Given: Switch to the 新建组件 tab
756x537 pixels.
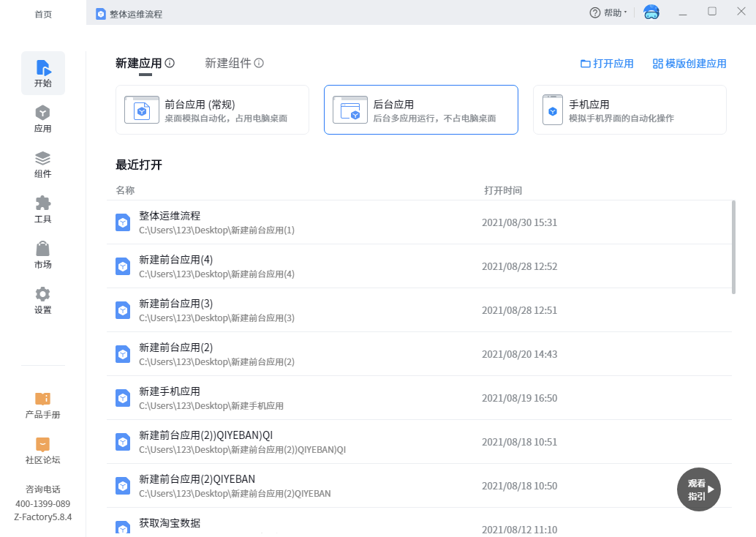Looking at the screenshot, I should coord(227,64).
